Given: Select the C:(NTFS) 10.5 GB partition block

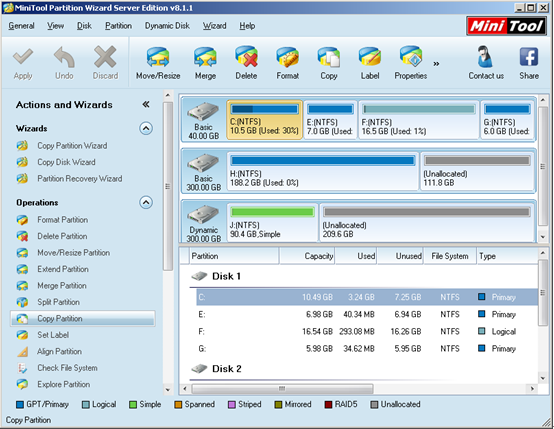Looking at the screenshot, I should 264,120.
